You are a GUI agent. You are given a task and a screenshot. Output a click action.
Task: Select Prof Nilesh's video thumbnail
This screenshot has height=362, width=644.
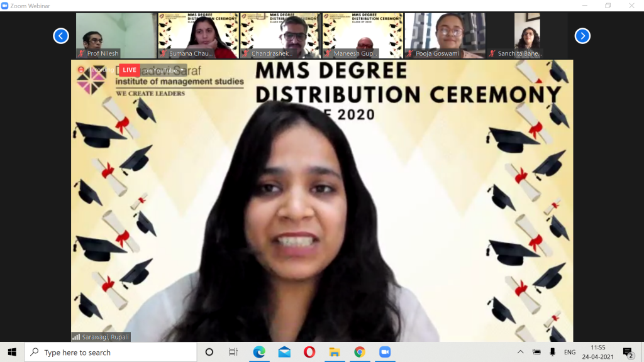click(116, 36)
